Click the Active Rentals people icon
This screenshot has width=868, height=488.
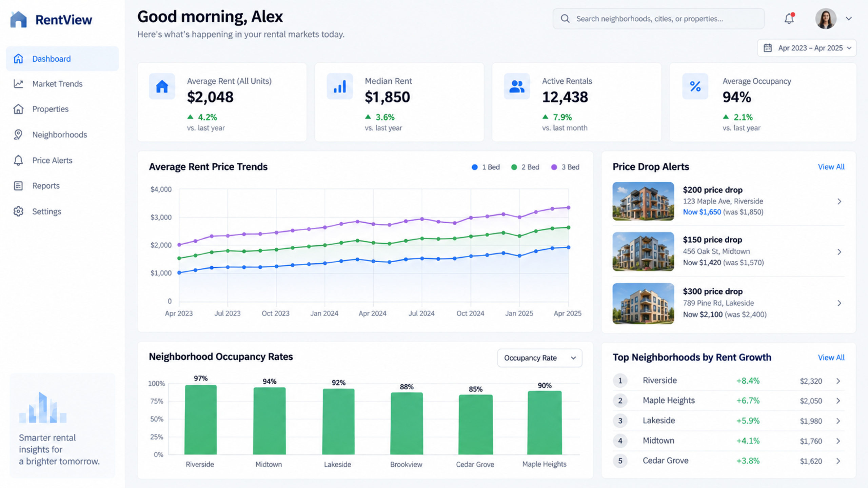[x=517, y=86]
